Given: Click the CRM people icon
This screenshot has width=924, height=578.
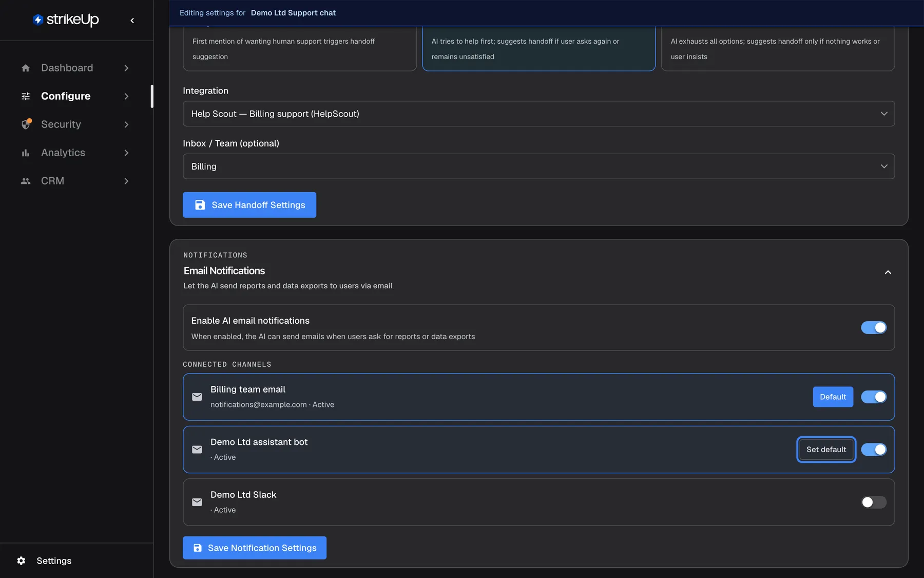Looking at the screenshot, I should 26,181.
